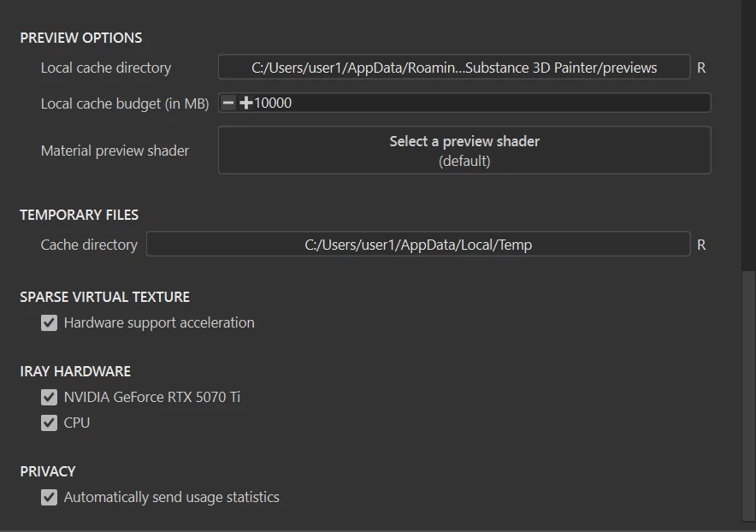This screenshot has width=756, height=532.
Task: Click the Local cache budget (in MB) label
Action: click(125, 103)
